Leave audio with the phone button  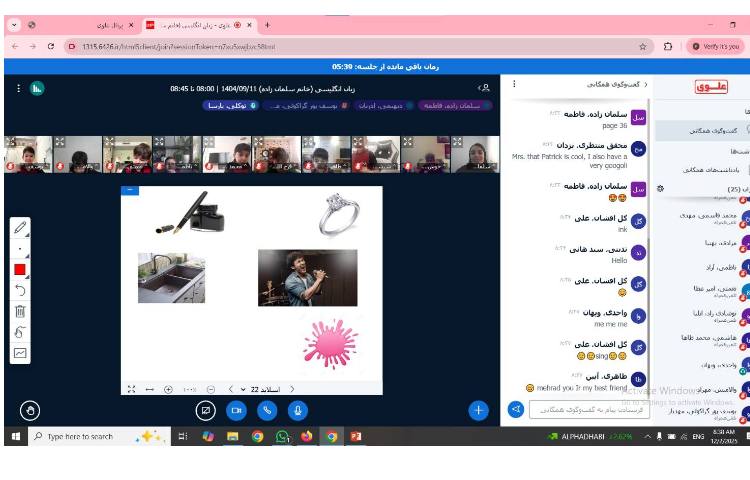267,410
